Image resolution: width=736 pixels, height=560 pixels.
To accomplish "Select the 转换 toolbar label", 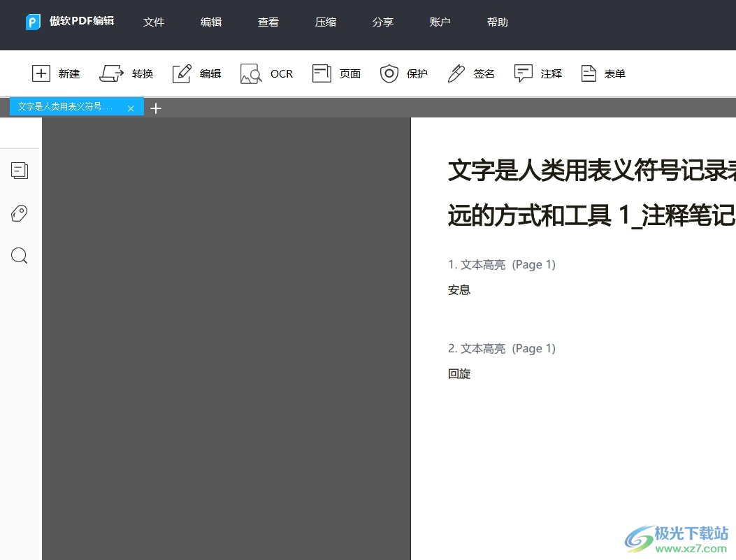I will (143, 73).
